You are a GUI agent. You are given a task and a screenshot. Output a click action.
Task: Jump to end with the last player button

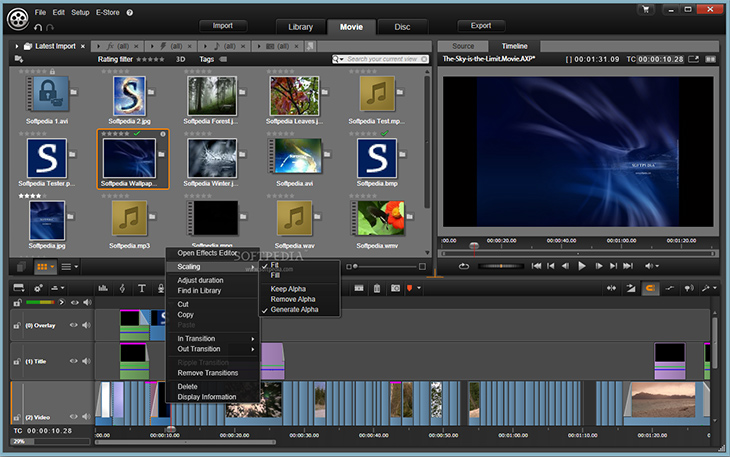[630, 266]
